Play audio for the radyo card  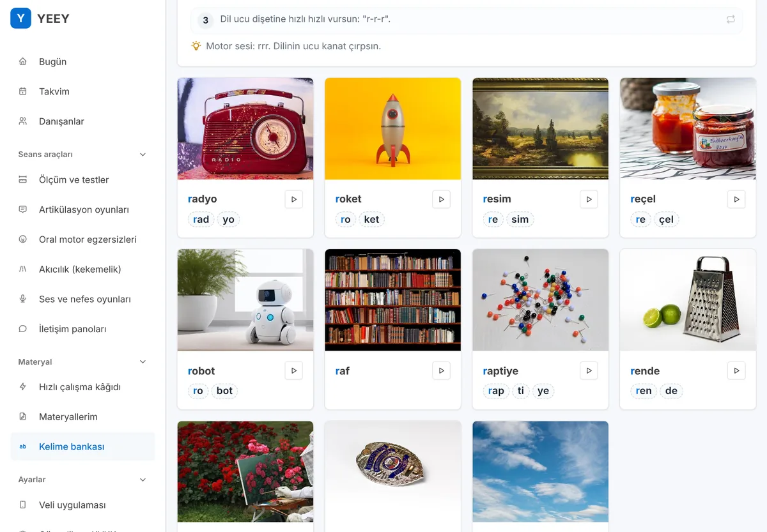(x=294, y=199)
